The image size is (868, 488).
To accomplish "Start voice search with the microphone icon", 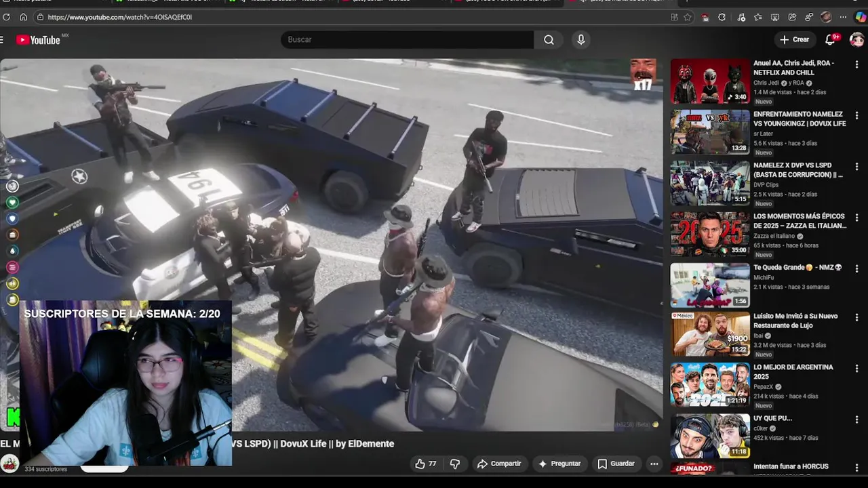I will pyautogui.click(x=580, y=39).
